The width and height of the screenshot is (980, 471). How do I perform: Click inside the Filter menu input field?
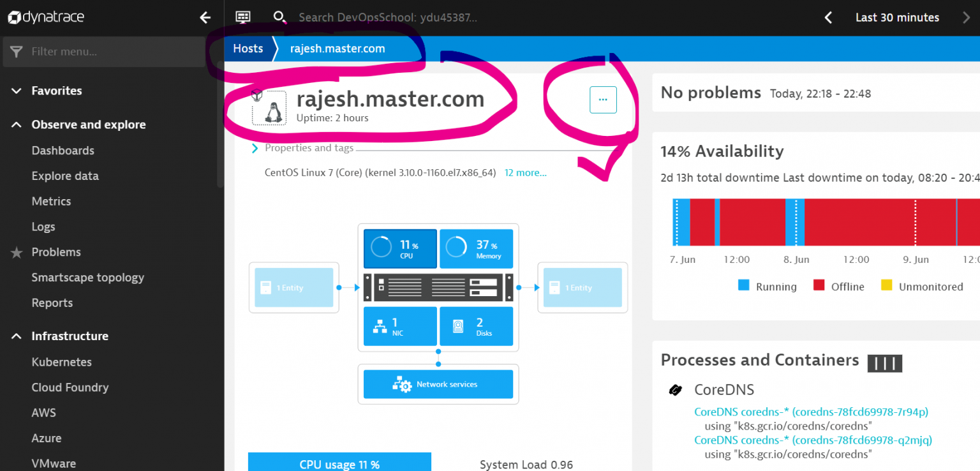115,52
